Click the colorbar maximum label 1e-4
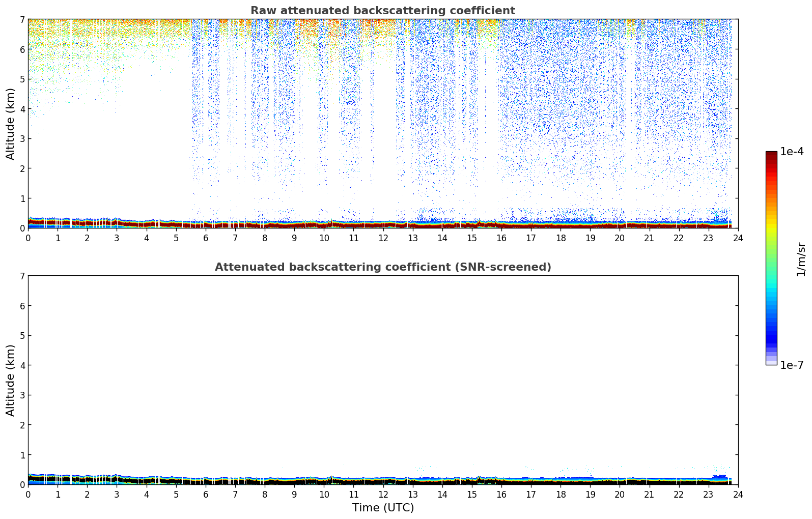This screenshot has height=519, width=812. [x=792, y=152]
